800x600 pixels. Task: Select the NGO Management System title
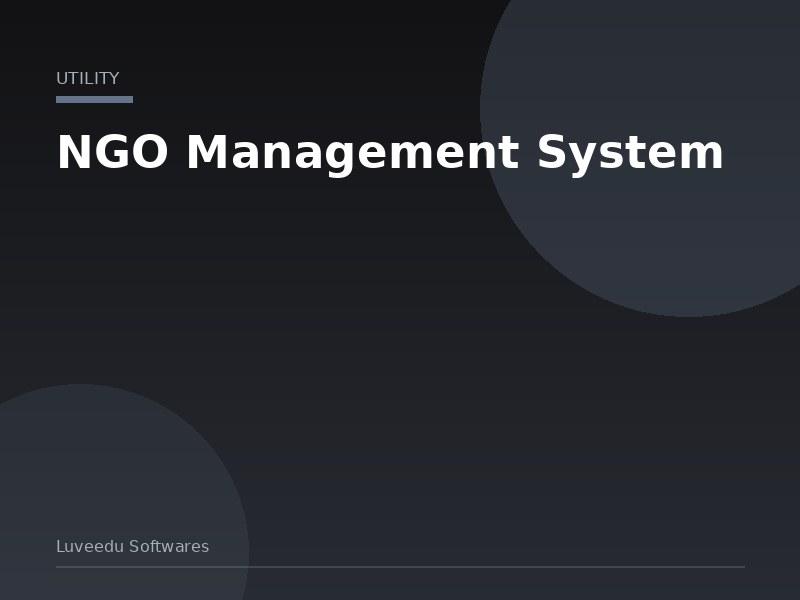pos(390,153)
